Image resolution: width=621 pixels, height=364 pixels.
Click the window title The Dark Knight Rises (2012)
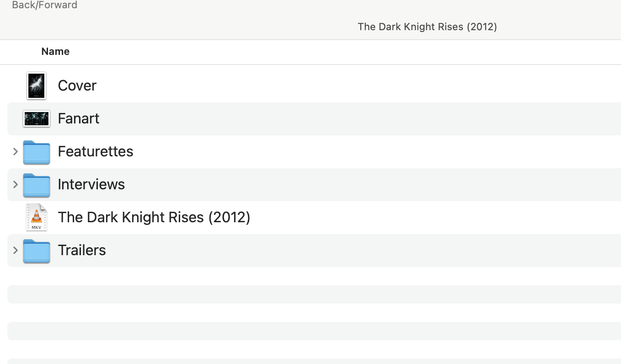(427, 27)
